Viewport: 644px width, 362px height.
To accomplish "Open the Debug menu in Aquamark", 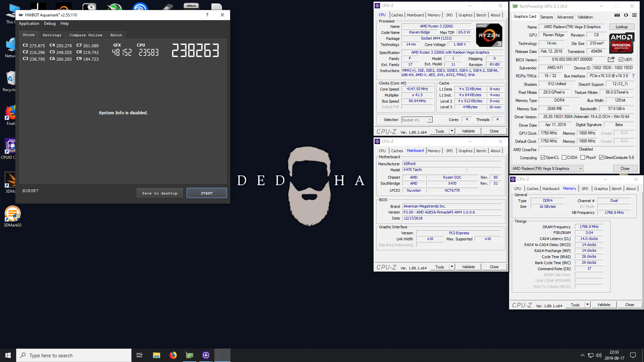I will [x=50, y=23].
